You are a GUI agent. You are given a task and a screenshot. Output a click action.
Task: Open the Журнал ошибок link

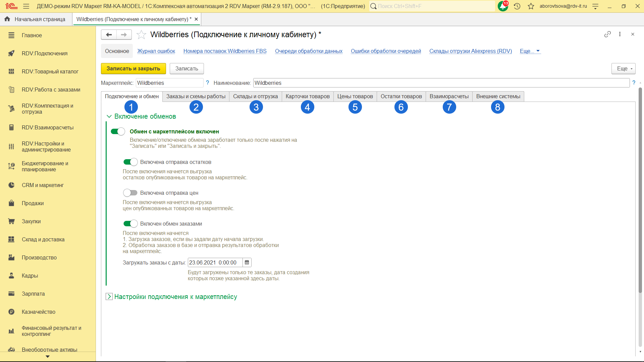pos(156,51)
